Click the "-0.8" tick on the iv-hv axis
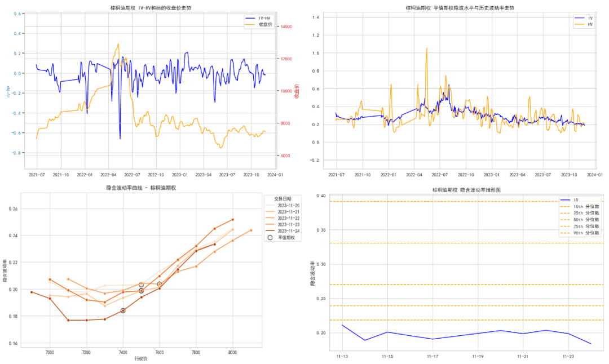This screenshot has height=364, width=609. [17, 153]
